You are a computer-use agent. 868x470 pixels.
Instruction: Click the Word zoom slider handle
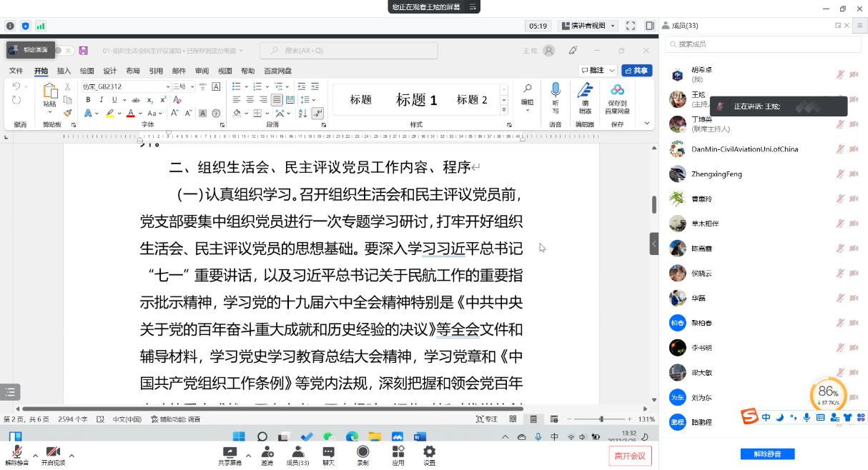click(601, 419)
